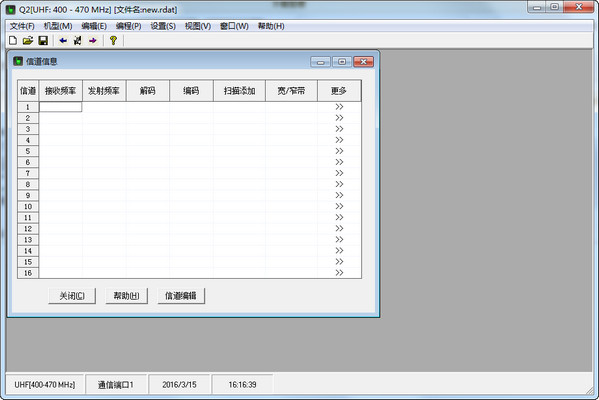599x400 pixels.
Task: Expand more options for channel 10
Action: (339, 207)
